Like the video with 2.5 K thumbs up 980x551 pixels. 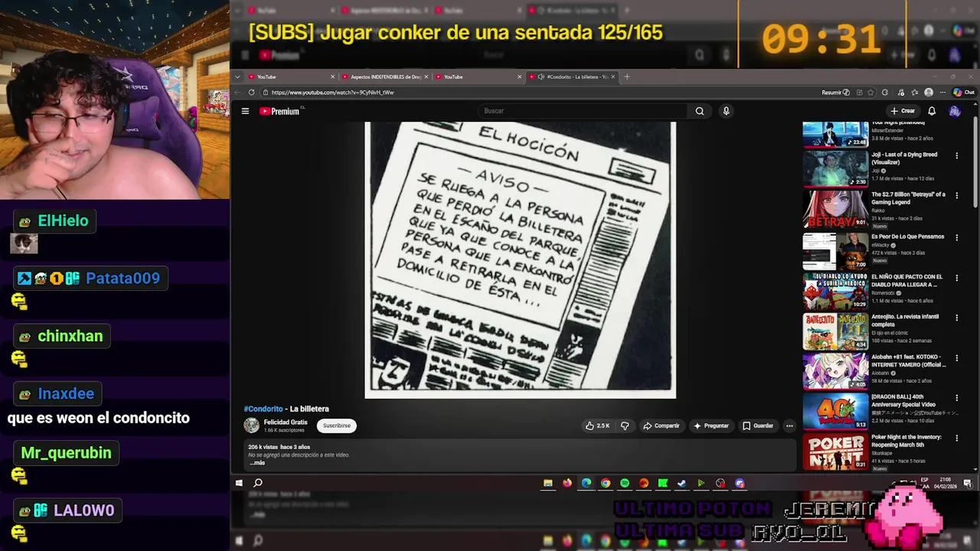click(x=598, y=425)
